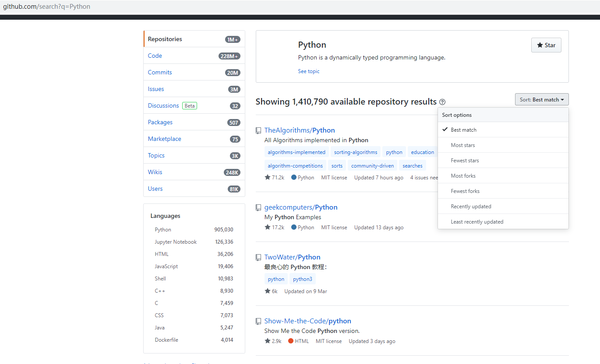Viewport: 600px width, 364px height.
Task: Open geekcomputers/Python repository
Action: pos(301,207)
